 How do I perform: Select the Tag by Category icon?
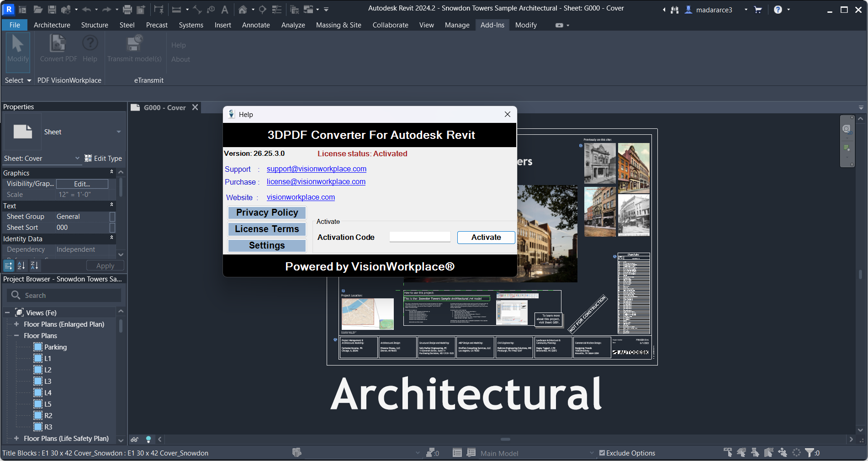click(211, 9)
